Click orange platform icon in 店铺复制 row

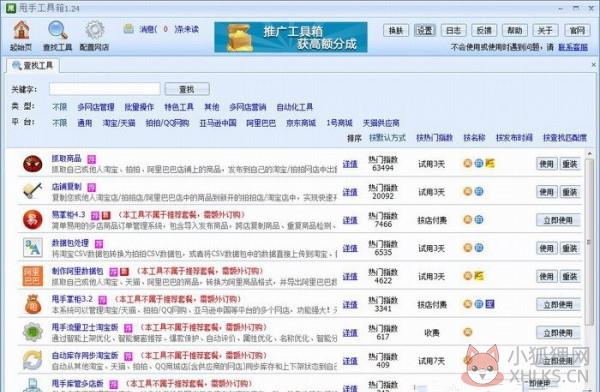point(468,191)
